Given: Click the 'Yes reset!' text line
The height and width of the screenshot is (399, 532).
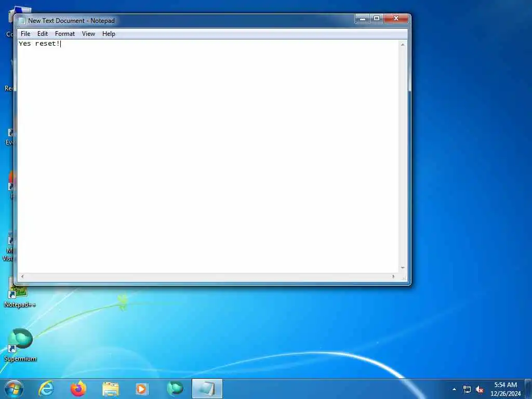Looking at the screenshot, I should click(39, 44).
